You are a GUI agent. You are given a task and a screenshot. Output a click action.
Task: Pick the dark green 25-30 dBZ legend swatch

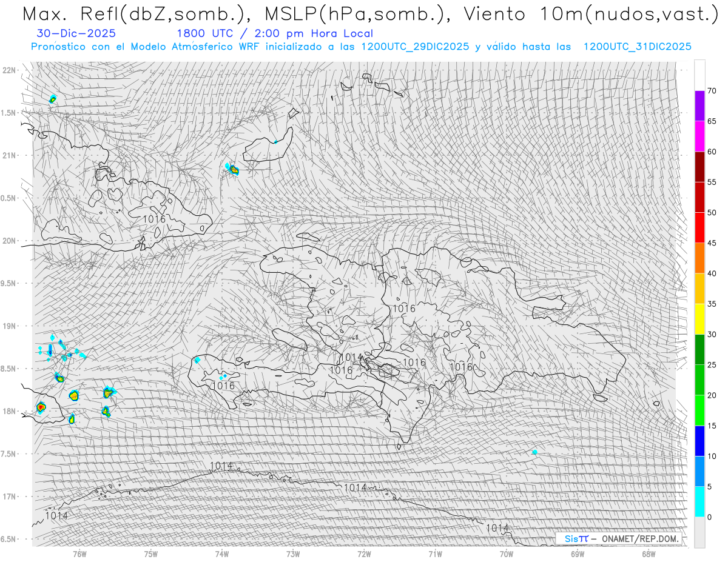pyautogui.click(x=699, y=349)
